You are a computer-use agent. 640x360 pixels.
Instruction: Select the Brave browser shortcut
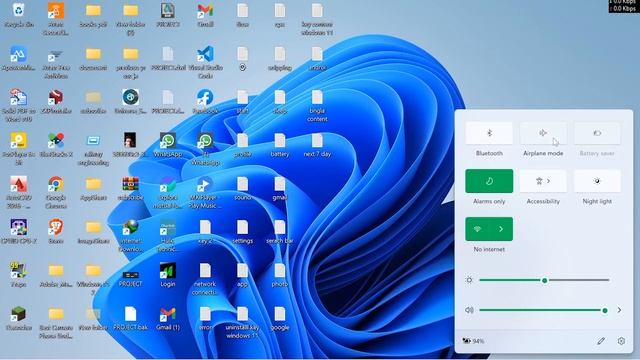(x=56, y=231)
